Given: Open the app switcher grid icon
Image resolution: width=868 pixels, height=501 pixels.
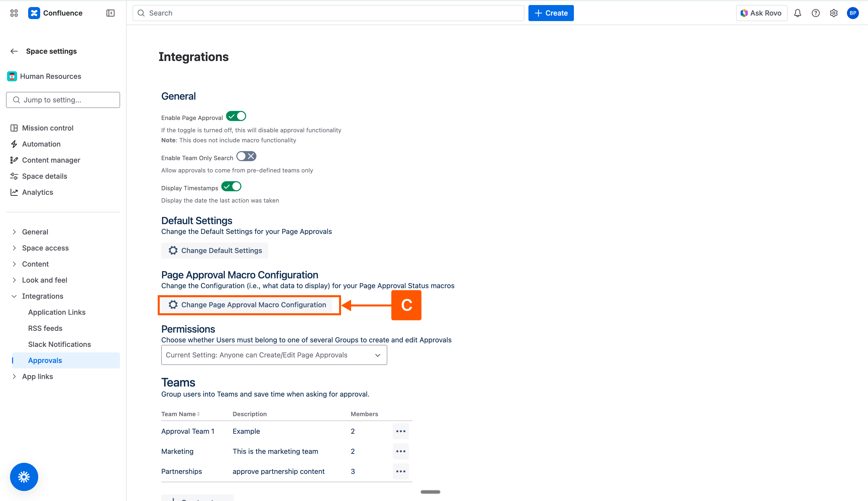Looking at the screenshot, I should coord(14,13).
